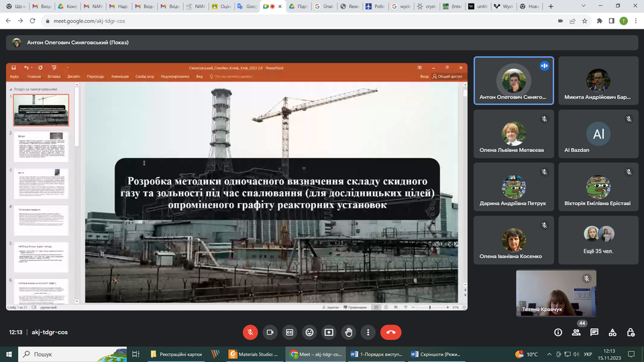Open Chrome Extensions puzzle icon
Viewport: 644px width, 362px height.
598,21
